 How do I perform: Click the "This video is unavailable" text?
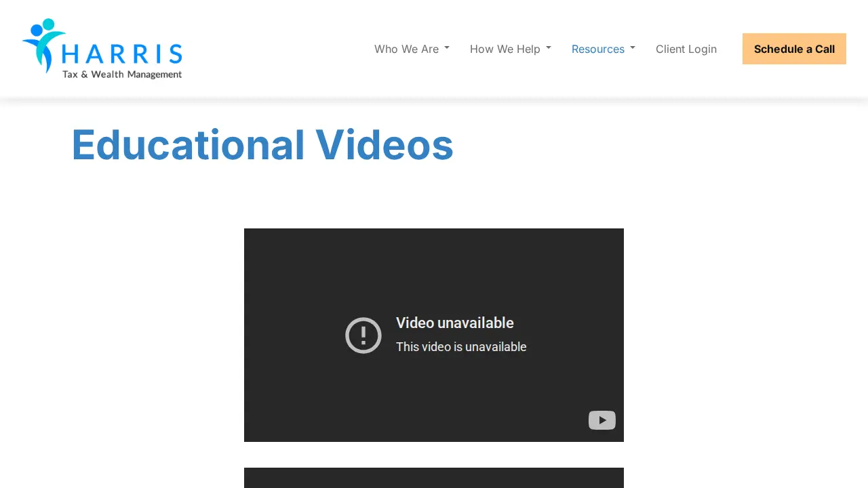461,347
